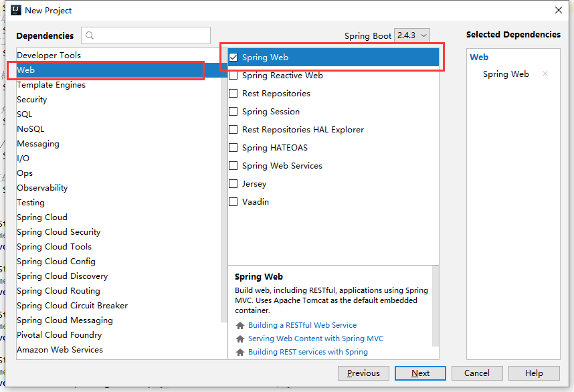Close the New Project dialog
Image resolution: width=574 pixels, height=392 pixels.
pyautogui.click(x=558, y=10)
